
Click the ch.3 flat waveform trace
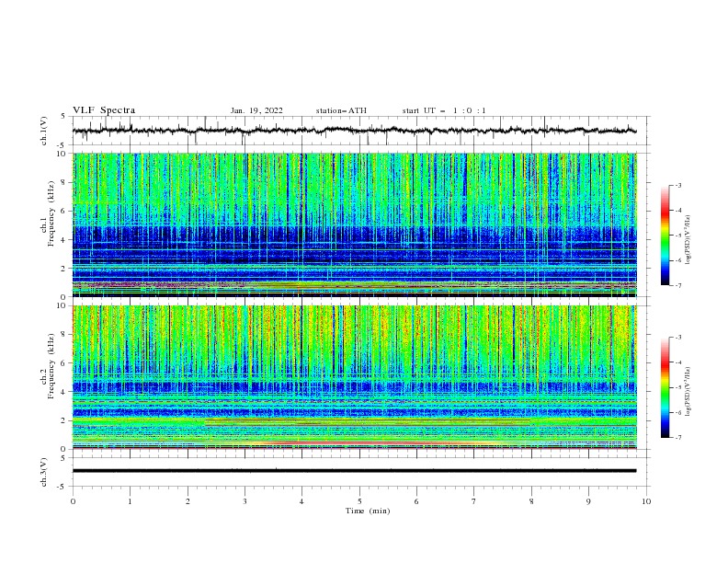point(354,471)
